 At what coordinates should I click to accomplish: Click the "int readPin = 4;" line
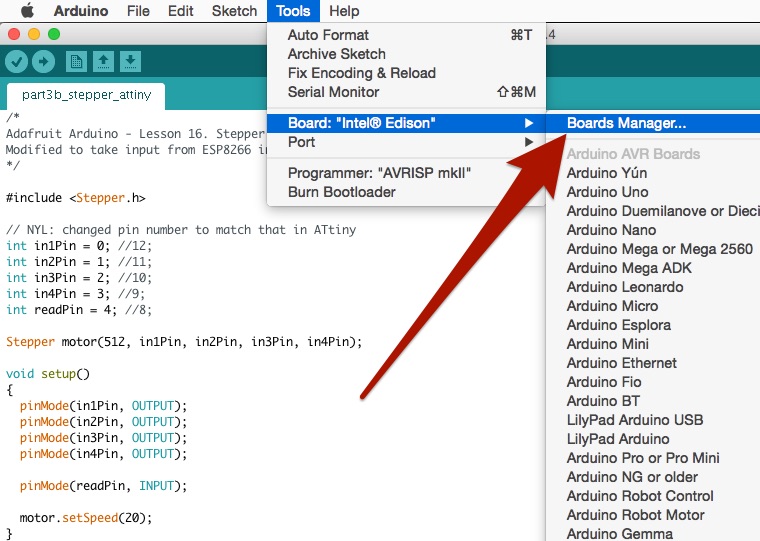click(79, 310)
